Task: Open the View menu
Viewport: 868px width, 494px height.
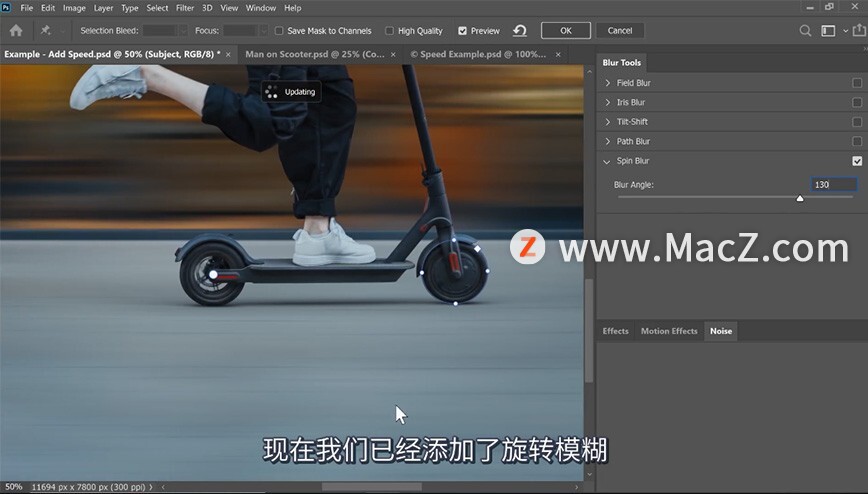Action: tap(229, 8)
